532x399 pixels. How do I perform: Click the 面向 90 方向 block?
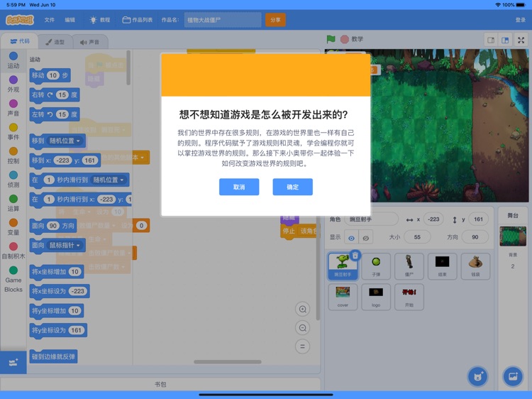53,226
